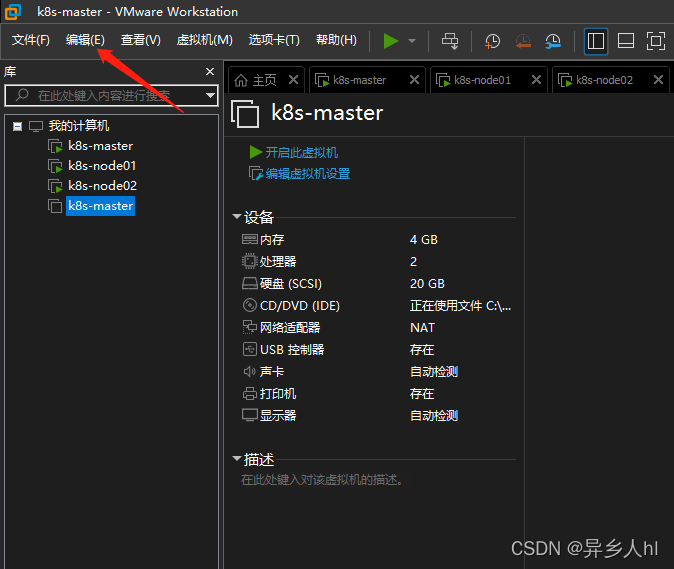Click the USB 控制器 icon
The width and height of the screenshot is (674, 569).
[x=250, y=349]
